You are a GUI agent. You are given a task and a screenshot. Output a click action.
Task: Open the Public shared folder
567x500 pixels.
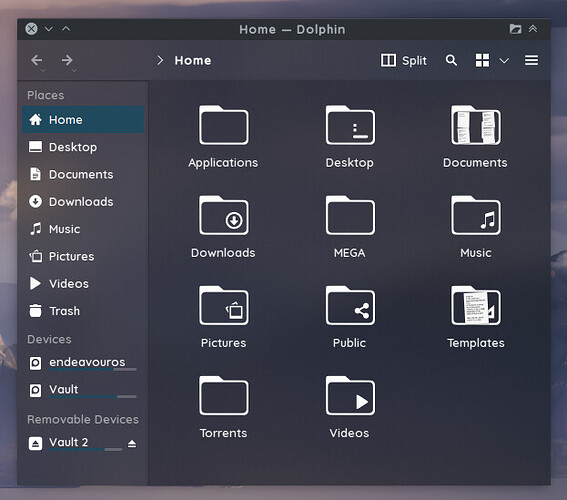(350, 317)
